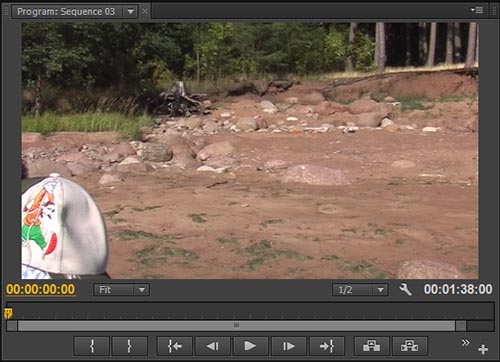Select the Program: Sequence 03 tab

click(x=66, y=12)
